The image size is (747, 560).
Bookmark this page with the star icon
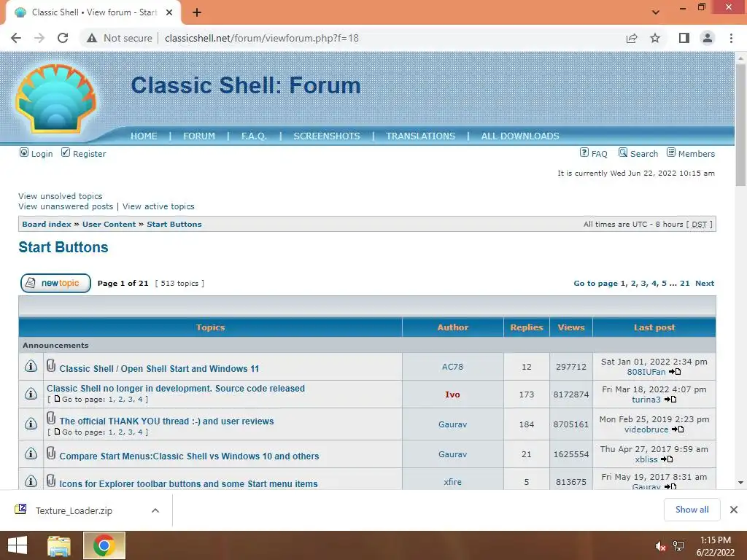[655, 38]
